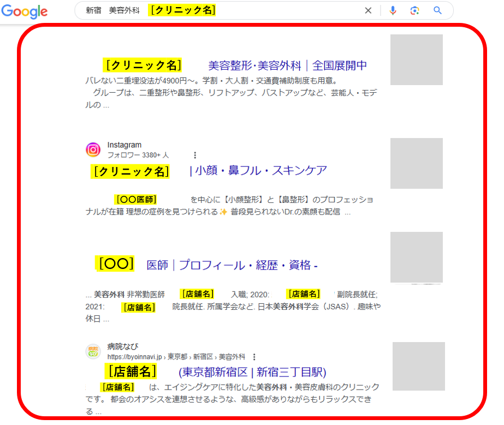Open the 医師｜プロフィール・経歴・資格 result
The image size is (504, 425).
[x=232, y=265]
